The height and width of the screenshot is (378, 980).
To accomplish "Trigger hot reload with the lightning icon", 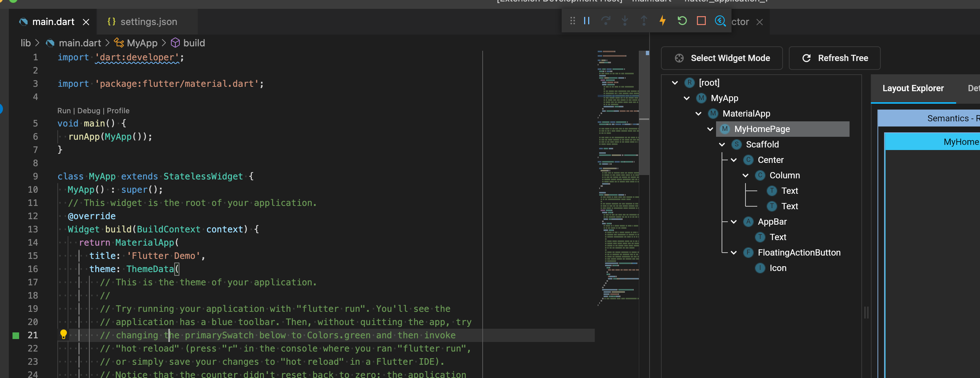I will (663, 21).
